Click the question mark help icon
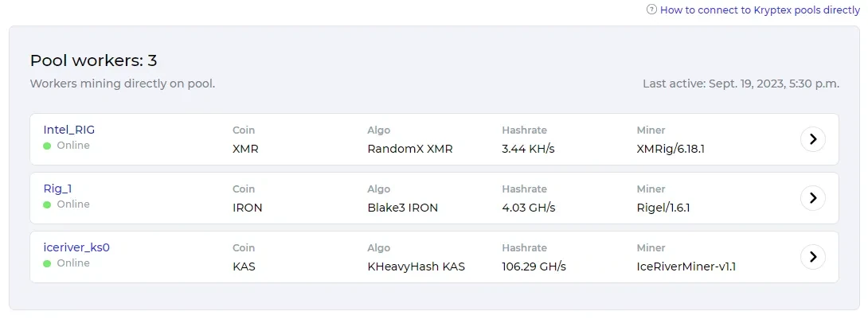This screenshot has height=319, width=868. pyautogui.click(x=651, y=10)
